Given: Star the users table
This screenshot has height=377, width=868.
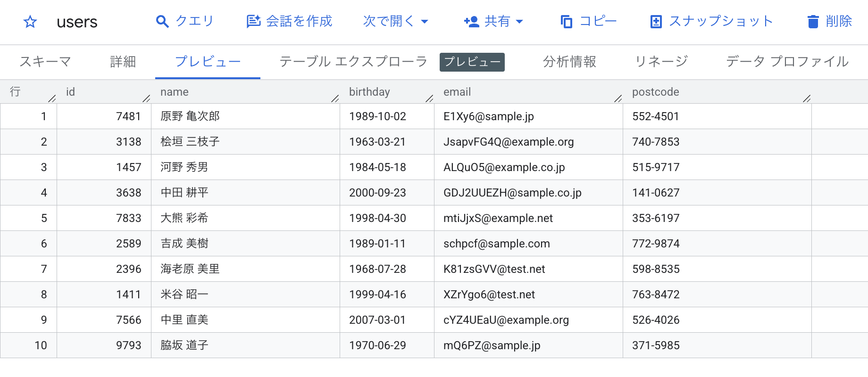Looking at the screenshot, I should (x=30, y=22).
